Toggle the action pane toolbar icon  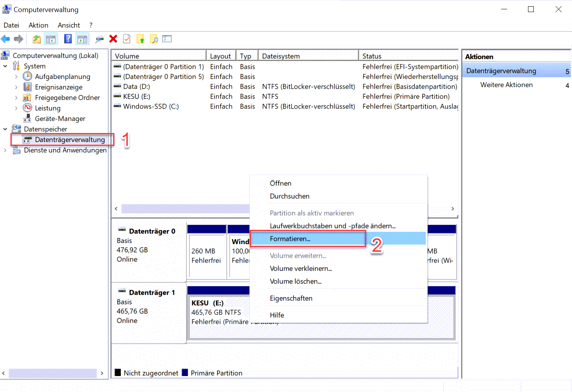coord(82,39)
